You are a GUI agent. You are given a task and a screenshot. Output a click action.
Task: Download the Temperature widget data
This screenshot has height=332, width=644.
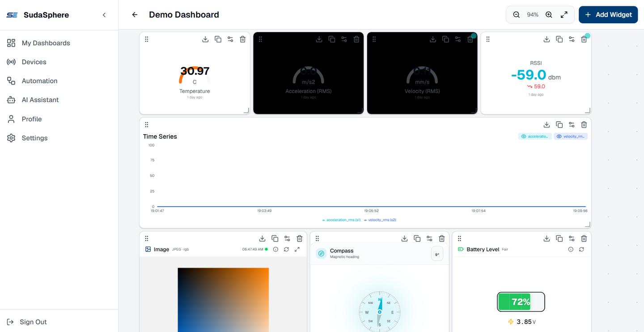(205, 39)
